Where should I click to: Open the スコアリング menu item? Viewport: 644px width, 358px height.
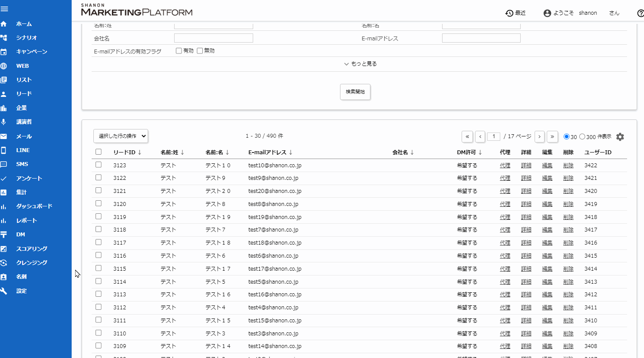pos(32,249)
